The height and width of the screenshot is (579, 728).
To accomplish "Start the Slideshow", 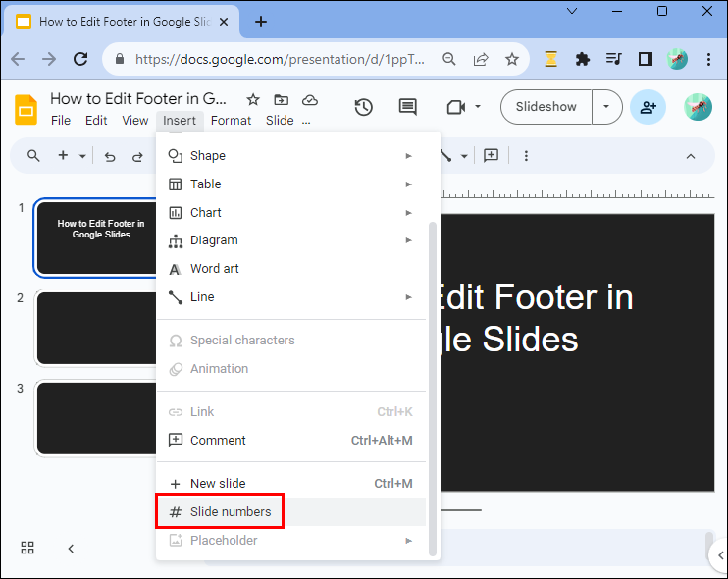I will [546, 107].
